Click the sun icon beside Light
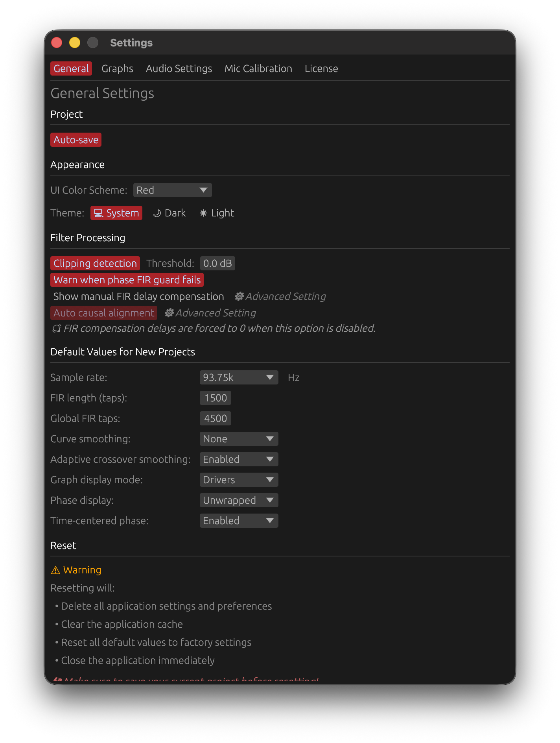The image size is (560, 743). [203, 213]
